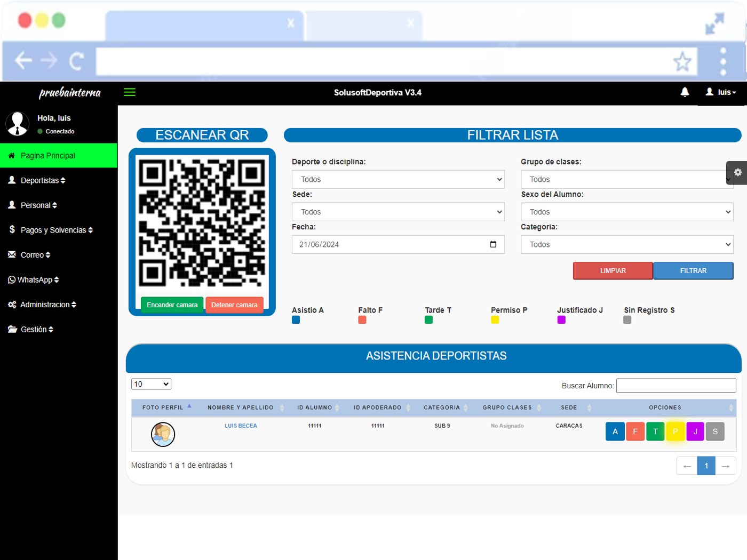Click the FILTRAR button
Image resolution: width=747 pixels, height=560 pixels.
point(693,271)
